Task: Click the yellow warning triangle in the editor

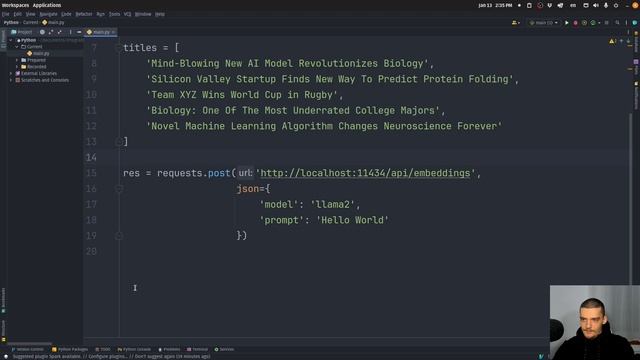Action: 612,41
